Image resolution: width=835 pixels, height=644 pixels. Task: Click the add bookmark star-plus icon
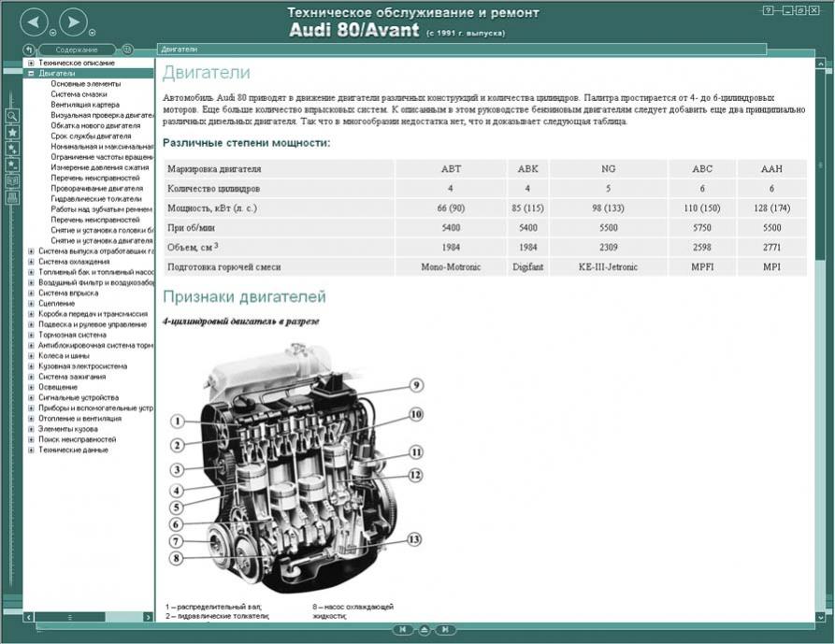click(x=12, y=149)
